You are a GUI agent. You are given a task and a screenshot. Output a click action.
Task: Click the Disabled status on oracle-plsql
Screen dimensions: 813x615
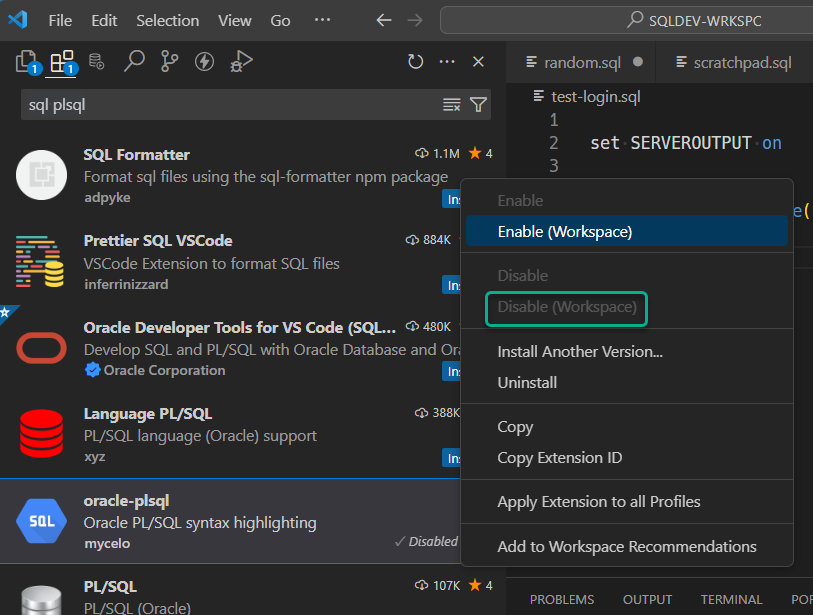(x=426, y=541)
